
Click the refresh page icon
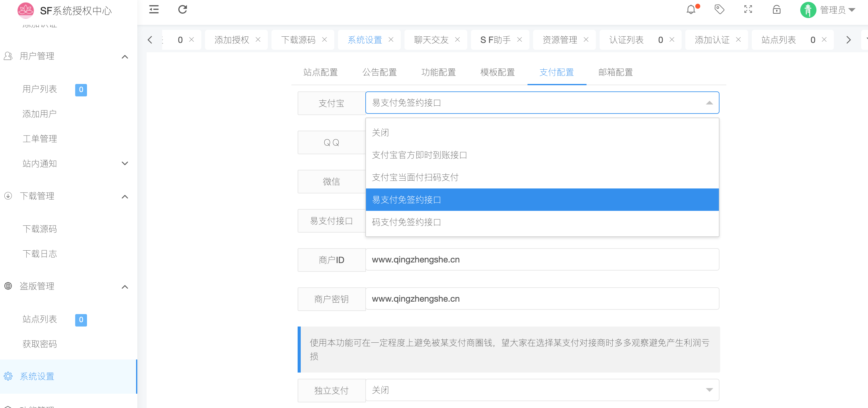coord(183,9)
